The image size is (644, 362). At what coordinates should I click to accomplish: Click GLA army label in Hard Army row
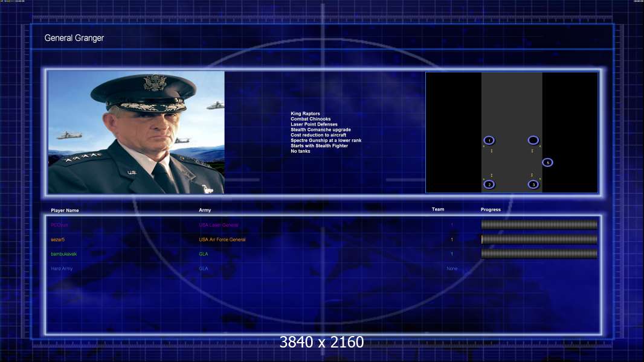click(204, 268)
